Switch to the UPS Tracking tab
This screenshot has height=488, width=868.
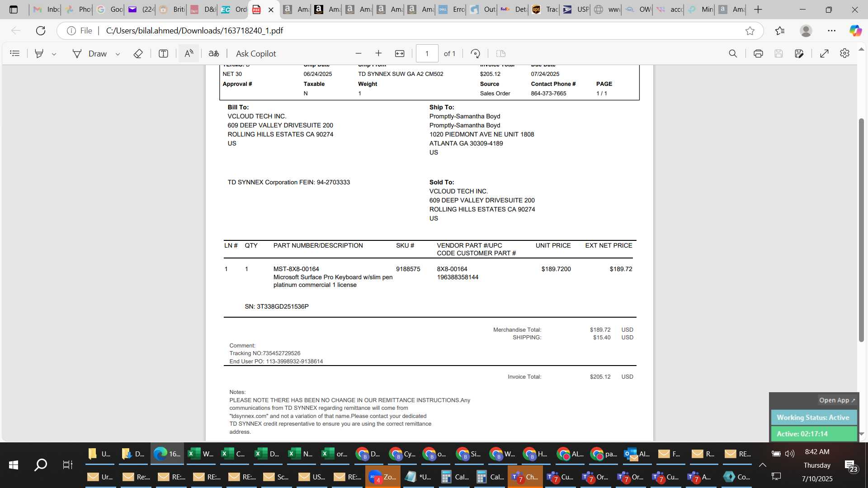[x=545, y=9]
